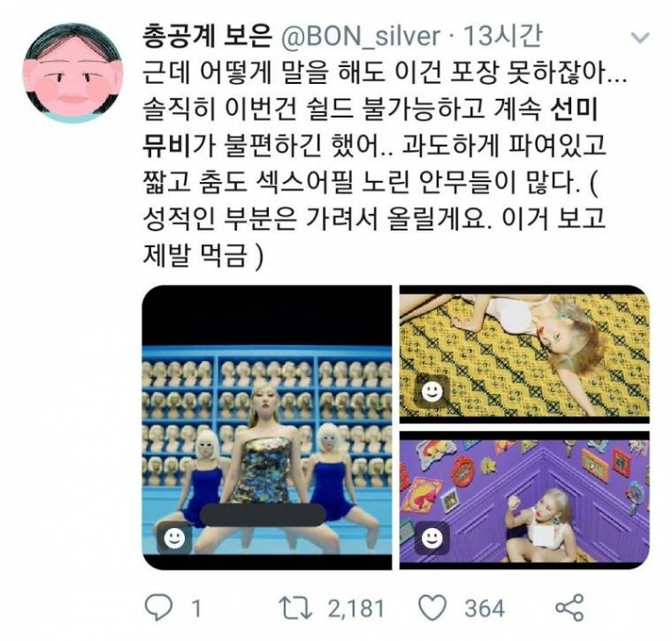Image resolution: width=672 pixels, height=641 pixels.
Task: Tap smiley sticker on purple room image
Action: coord(431,536)
